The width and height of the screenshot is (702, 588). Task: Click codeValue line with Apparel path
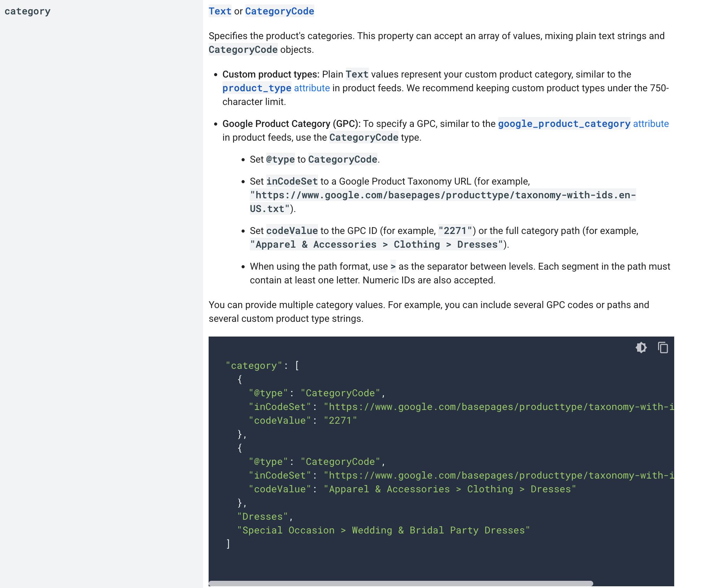coord(412,489)
